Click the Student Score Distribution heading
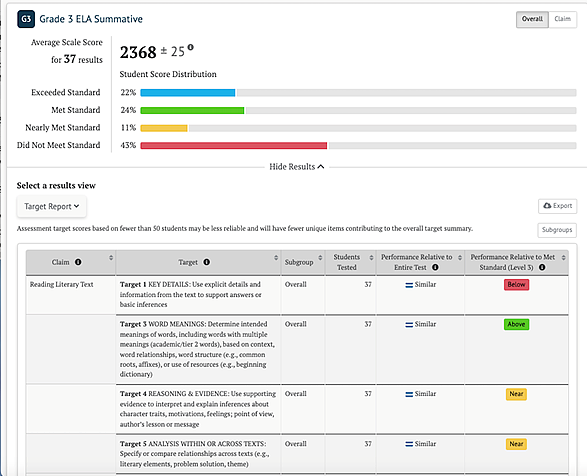This screenshot has height=476, width=587. point(168,74)
